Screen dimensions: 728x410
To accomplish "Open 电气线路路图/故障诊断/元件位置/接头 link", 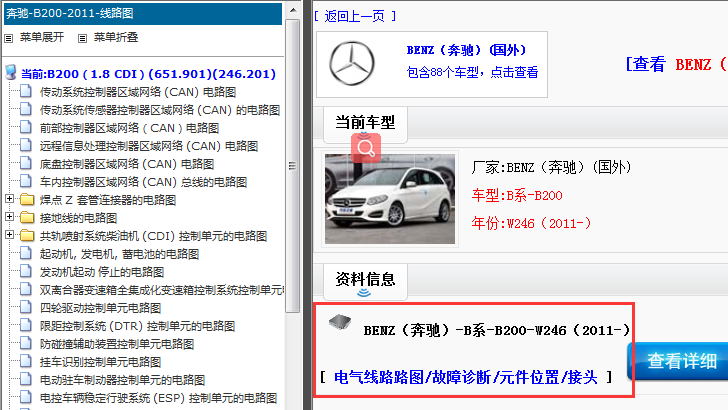I will 466,377.
